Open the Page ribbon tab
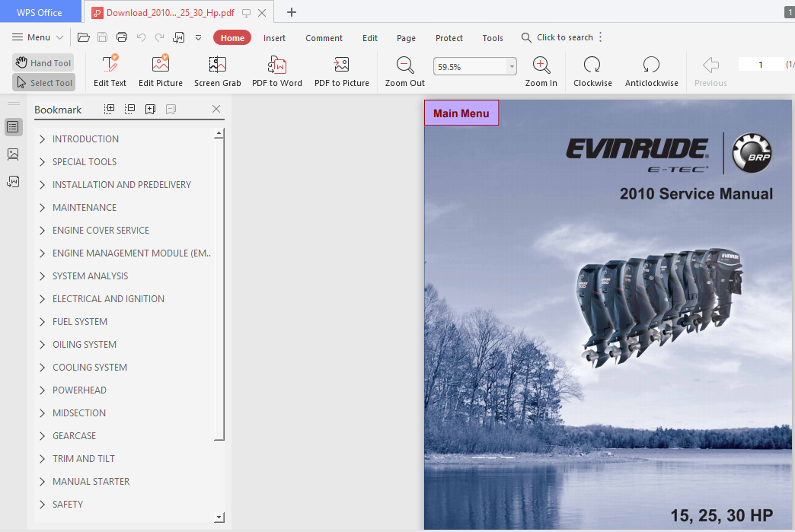The height and width of the screenshot is (532, 795). [406, 38]
